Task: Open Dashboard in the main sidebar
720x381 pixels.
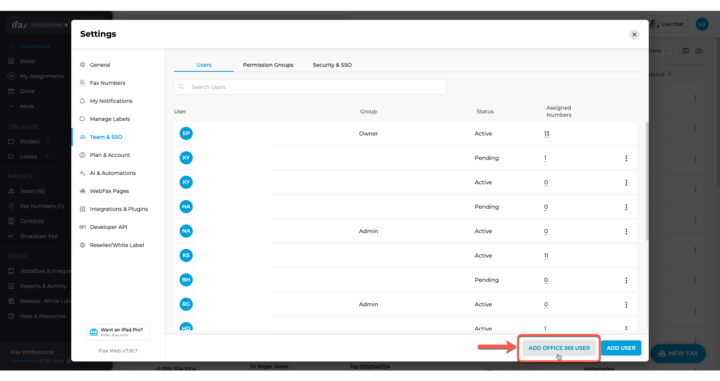Action: [x=34, y=46]
